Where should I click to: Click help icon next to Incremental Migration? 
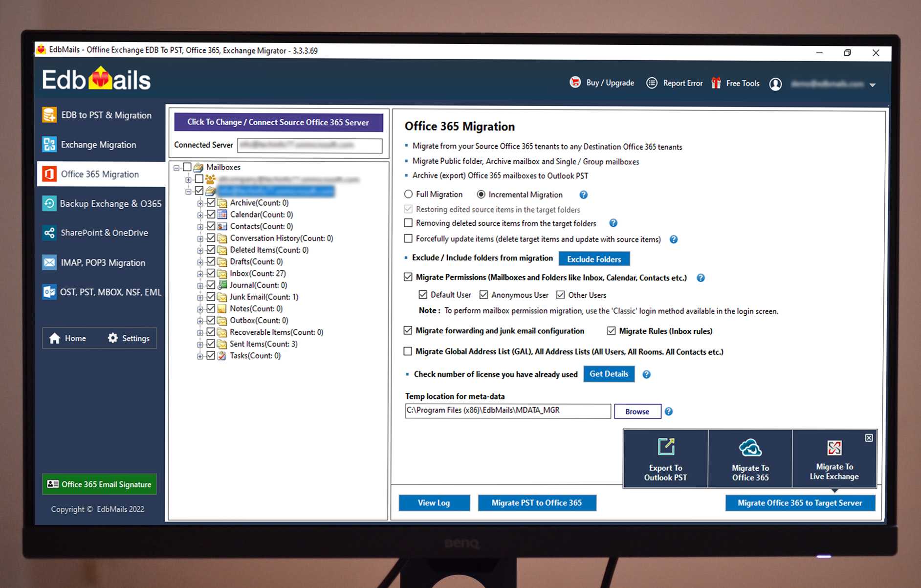(583, 195)
